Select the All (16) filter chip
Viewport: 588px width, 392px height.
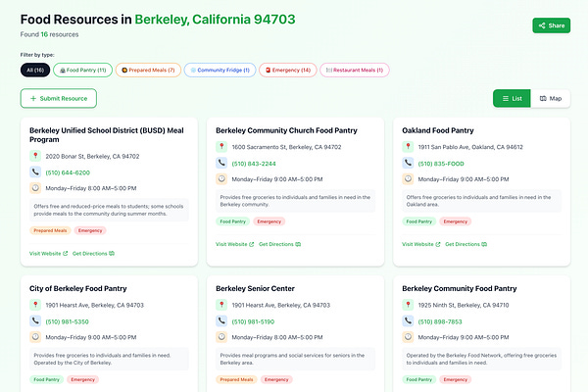35,71
